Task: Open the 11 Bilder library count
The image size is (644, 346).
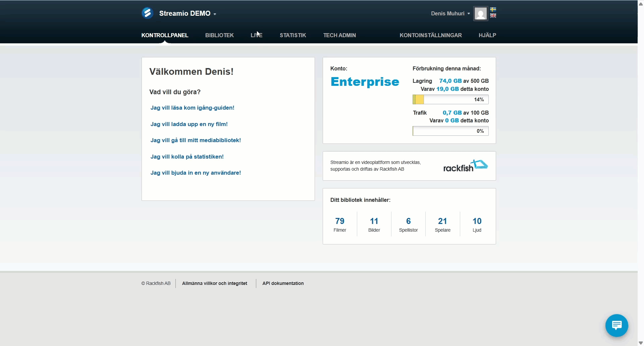Action: (x=374, y=224)
